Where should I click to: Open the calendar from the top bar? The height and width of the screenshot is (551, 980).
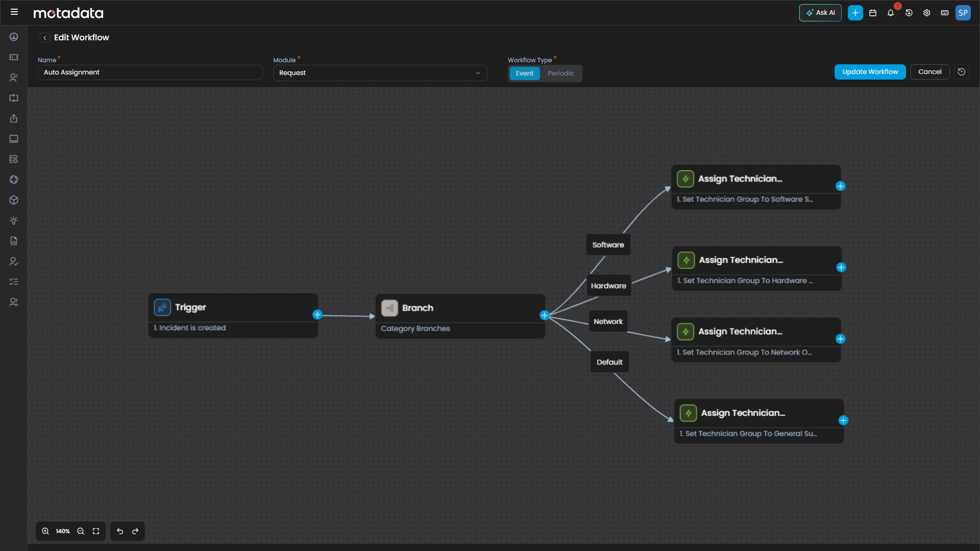click(x=872, y=13)
